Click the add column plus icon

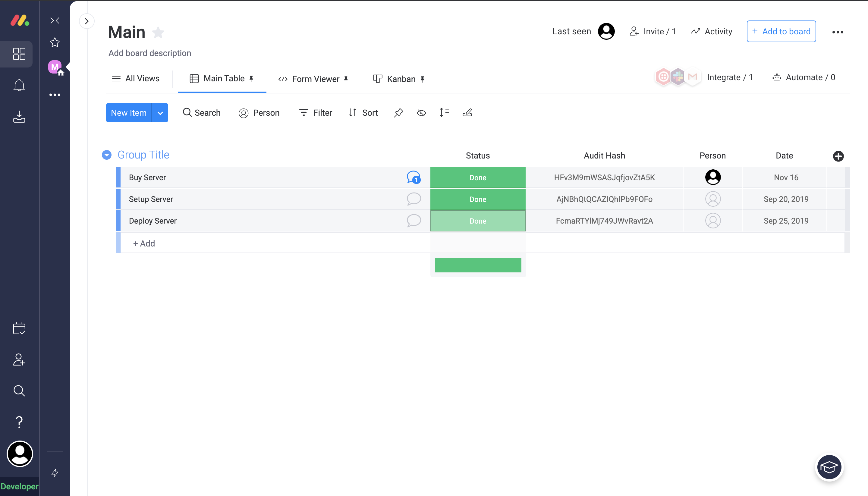(x=838, y=156)
